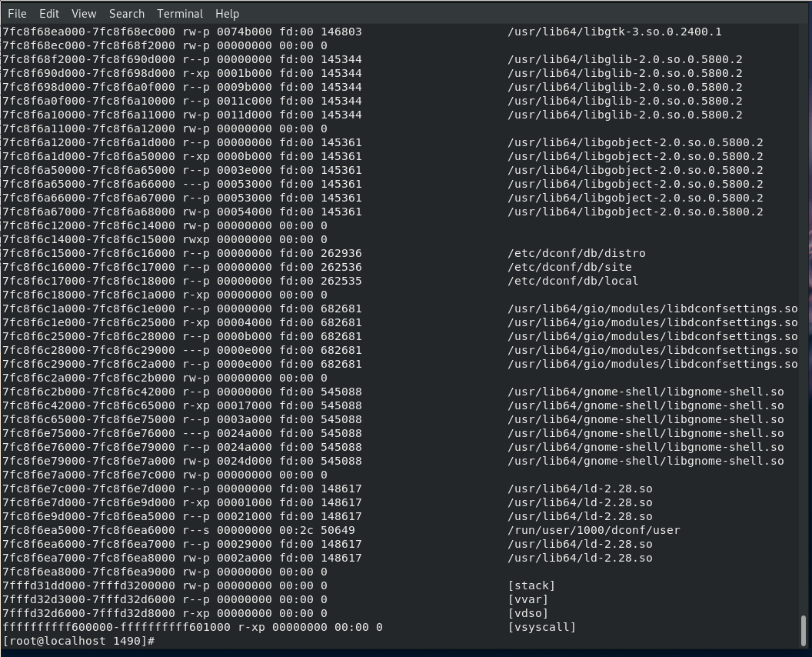Open the Help menu
This screenshot has width=812, height=657.
(x=227, y=14)
